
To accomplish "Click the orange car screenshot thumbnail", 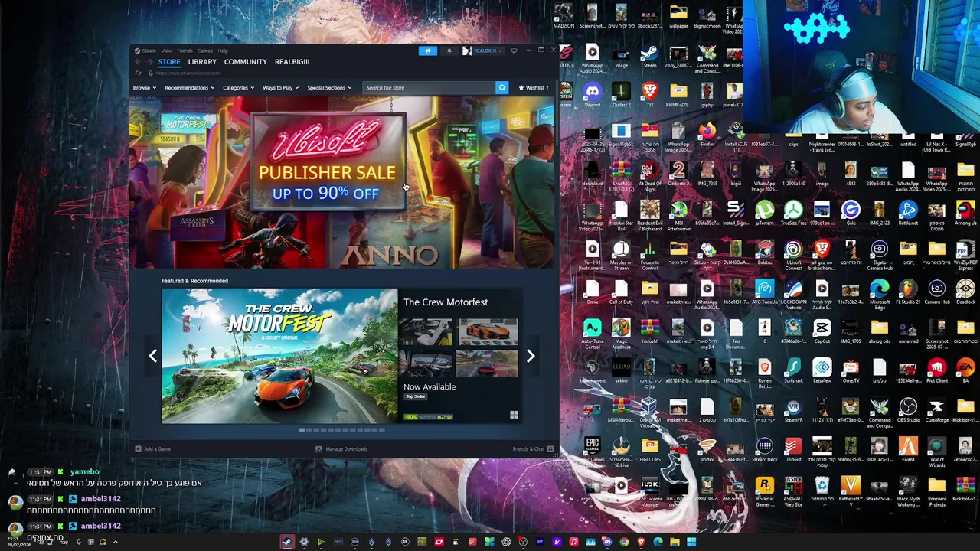I will 488,333.
